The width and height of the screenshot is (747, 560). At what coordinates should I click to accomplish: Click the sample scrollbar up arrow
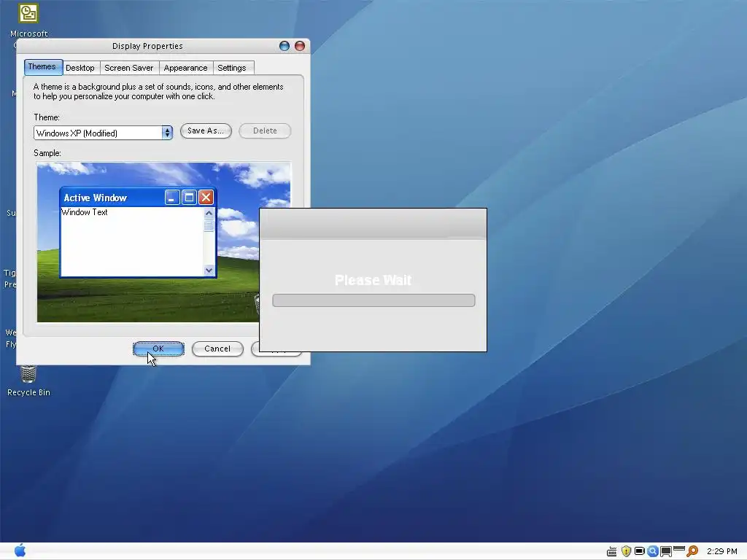209,213
